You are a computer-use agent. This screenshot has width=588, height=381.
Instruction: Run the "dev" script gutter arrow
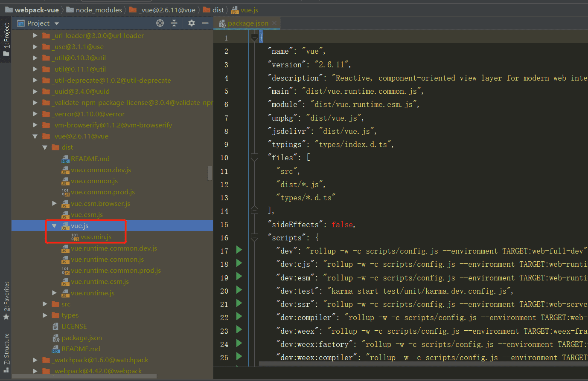(x=239, y=250)
